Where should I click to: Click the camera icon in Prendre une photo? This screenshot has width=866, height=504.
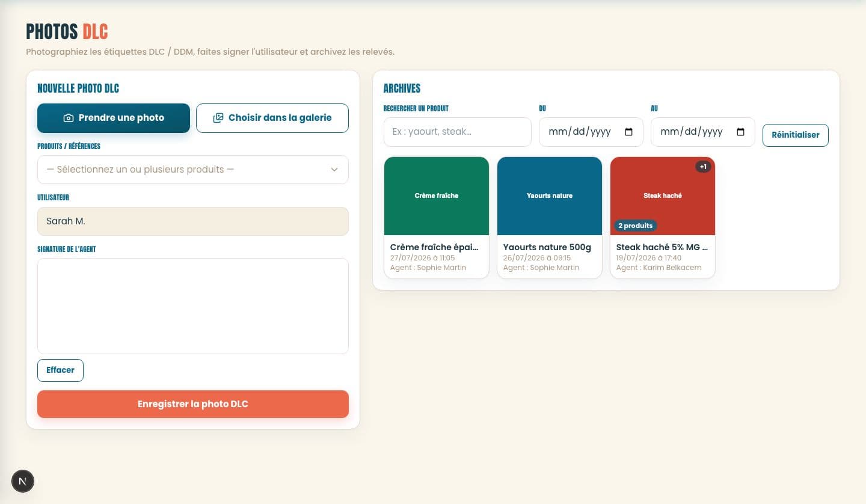pyautogui.click(x=69, y=118)
